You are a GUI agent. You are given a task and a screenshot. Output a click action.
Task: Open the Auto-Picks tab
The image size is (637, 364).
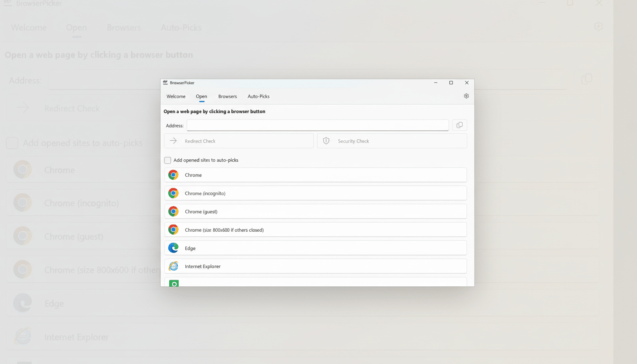point(258,96)
